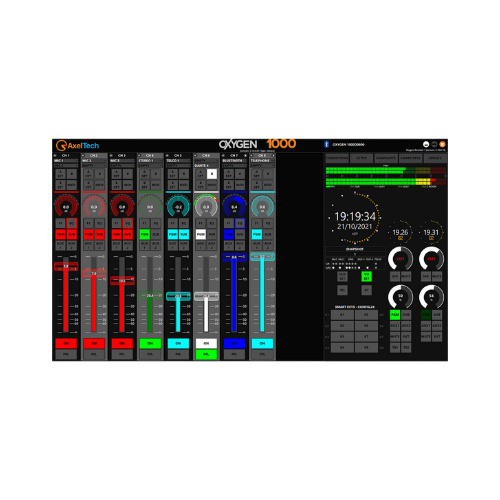Toggle PGM bus on BLUETOOTH channel
500x500 pixels.
point(228,234)
